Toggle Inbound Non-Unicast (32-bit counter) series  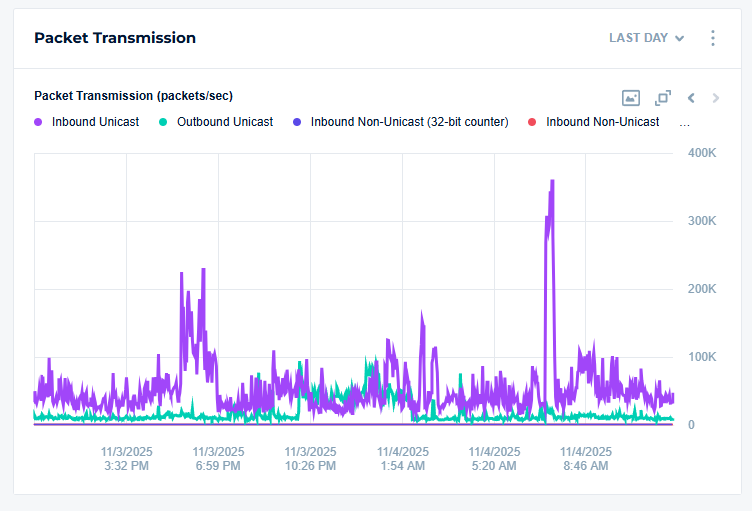tap(400, 122)
